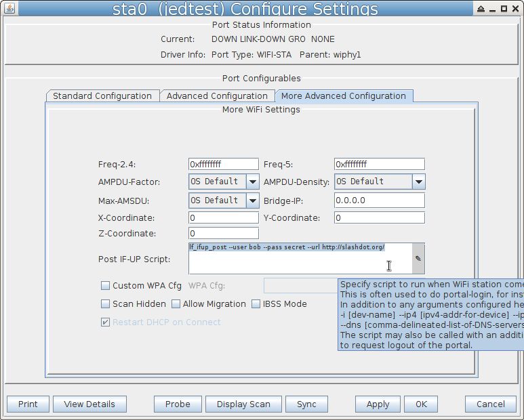Viewport: 524px width, 420px height.
Task: Open View Details
Action: point(89,404)
